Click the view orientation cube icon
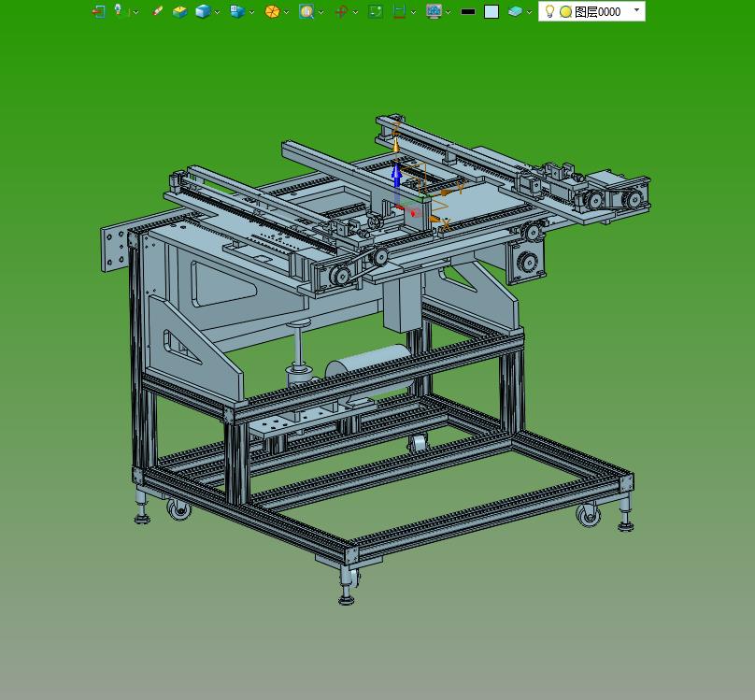755x700 pixels. (x=237, y=11)
